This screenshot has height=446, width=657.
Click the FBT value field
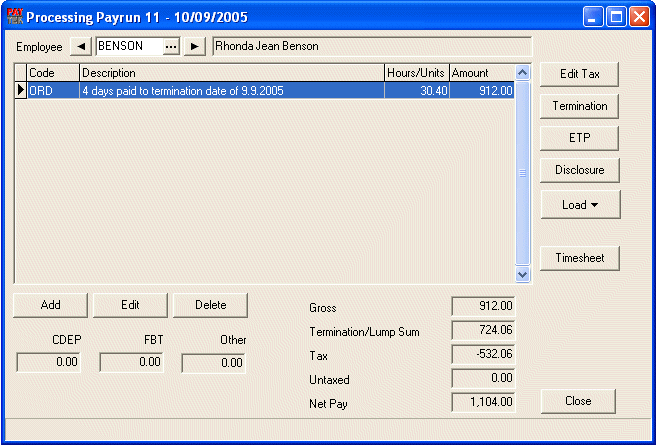click(x=131, y=363)
